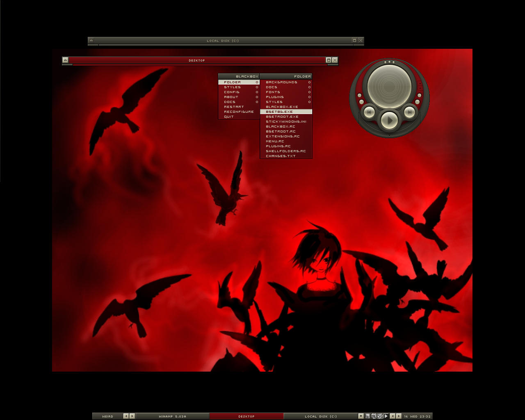Screen dimensions: 525x420
Task: Skip to previous track in Winamp
Action: coord(369,112)
